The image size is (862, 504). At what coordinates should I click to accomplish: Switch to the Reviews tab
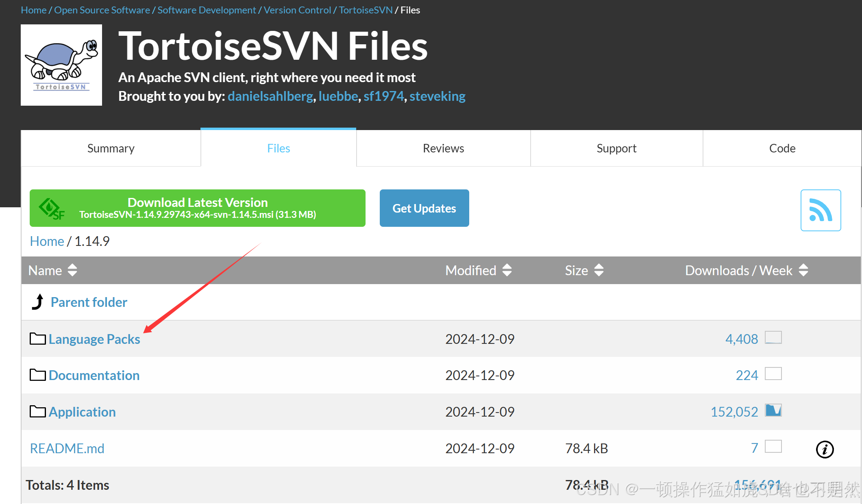[x=443, y=148]
